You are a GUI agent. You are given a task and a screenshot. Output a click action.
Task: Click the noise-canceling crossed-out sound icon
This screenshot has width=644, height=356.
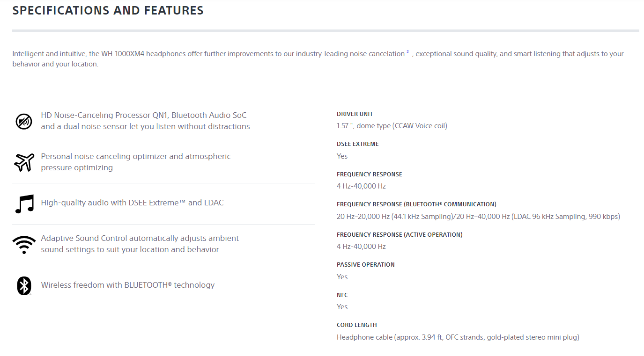coord(24,121)
